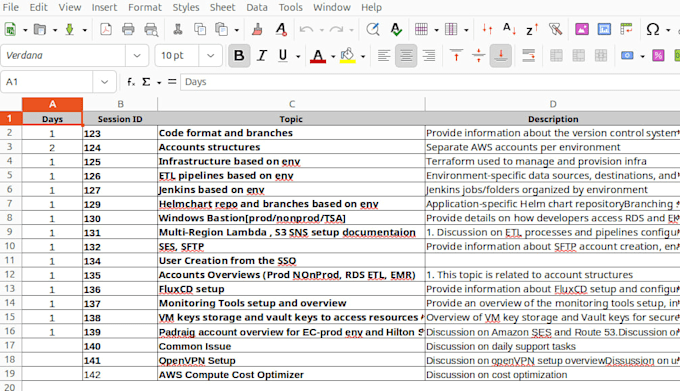Export directly as PDF

click(106, 29)
